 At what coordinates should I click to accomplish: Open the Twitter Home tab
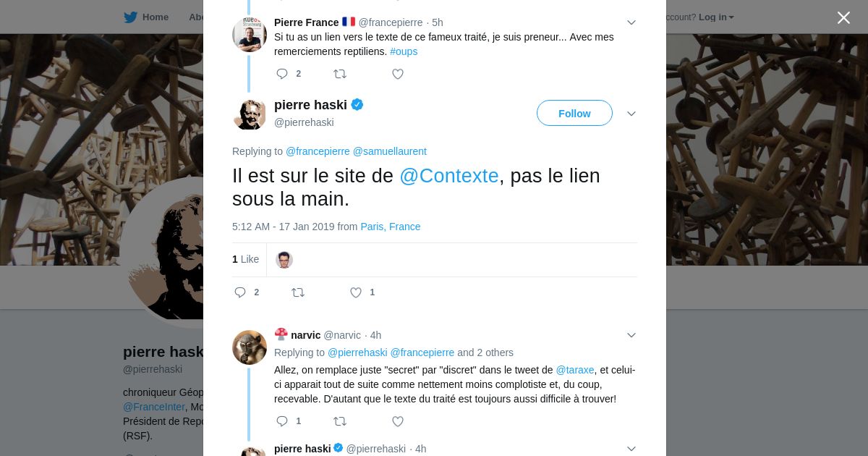click(147, 17)
